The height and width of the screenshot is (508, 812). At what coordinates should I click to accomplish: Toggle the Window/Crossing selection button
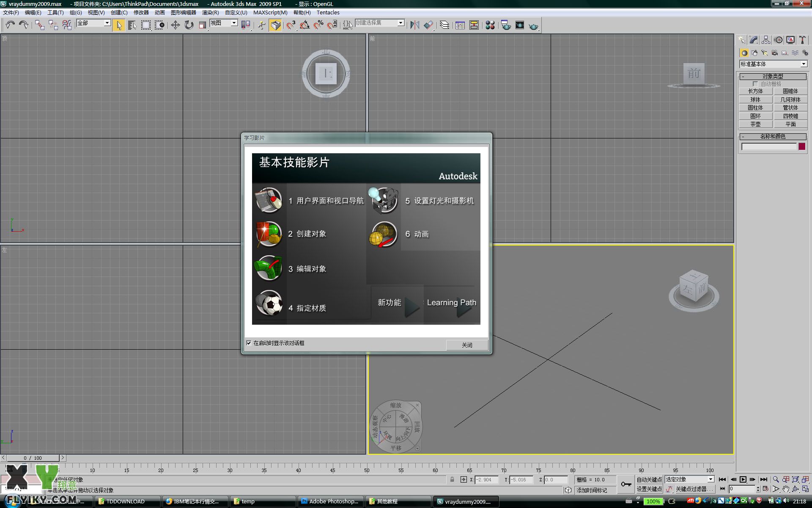(x=159, y=25)
